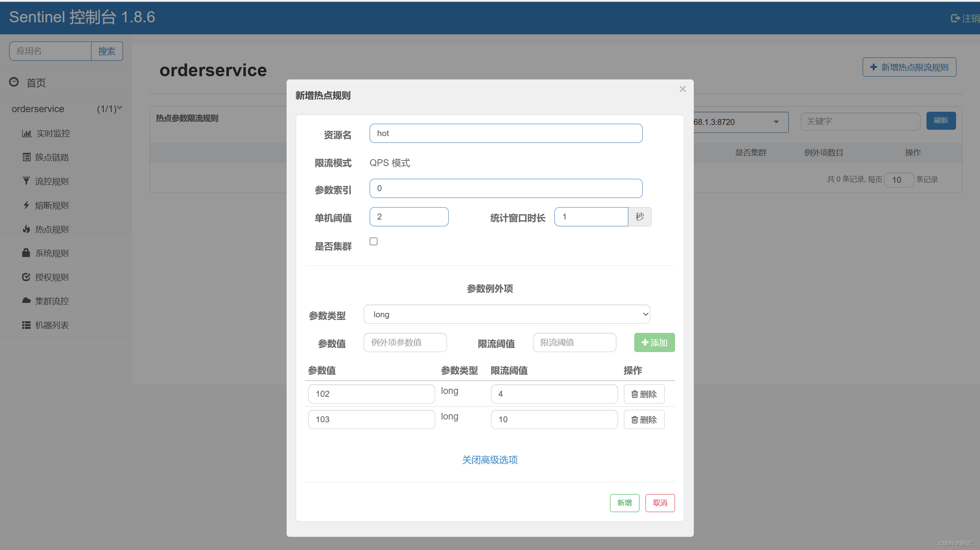Open 实时监控 menu item

[x=53, y=133]
